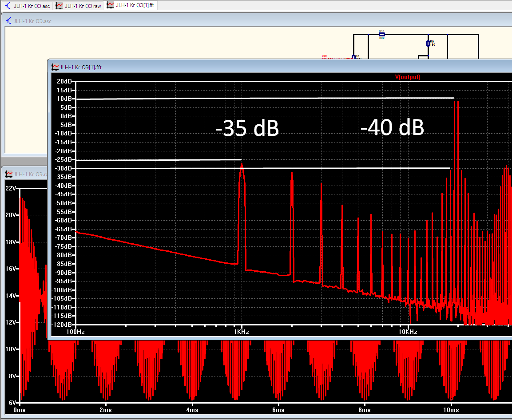The image size is (512, 420).
Task: Click the 6V label on the waveform voltage axis
Action: pos(12,403)
